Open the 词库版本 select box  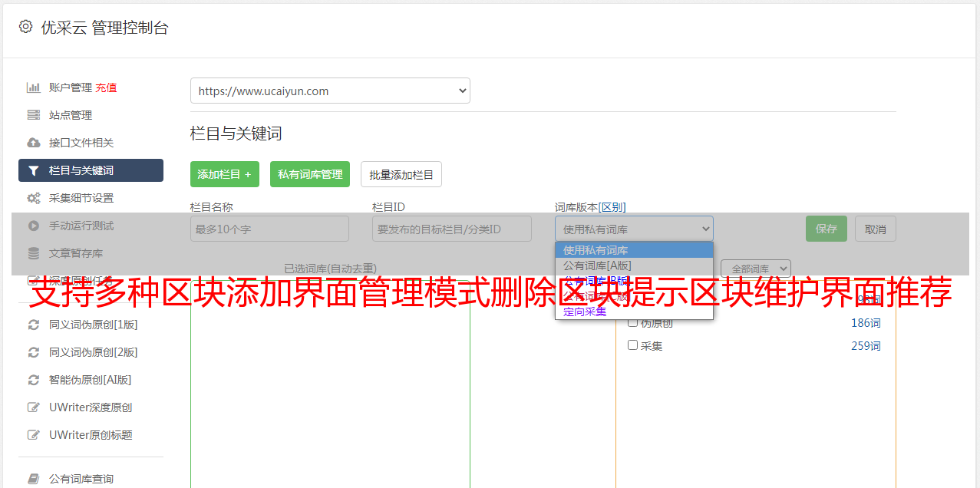(634, 229)
